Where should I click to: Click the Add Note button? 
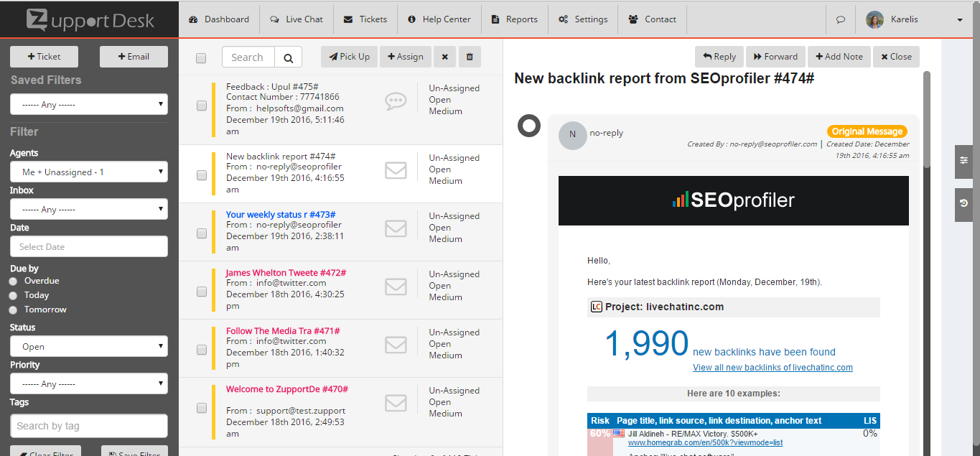[x=839, y=57]
